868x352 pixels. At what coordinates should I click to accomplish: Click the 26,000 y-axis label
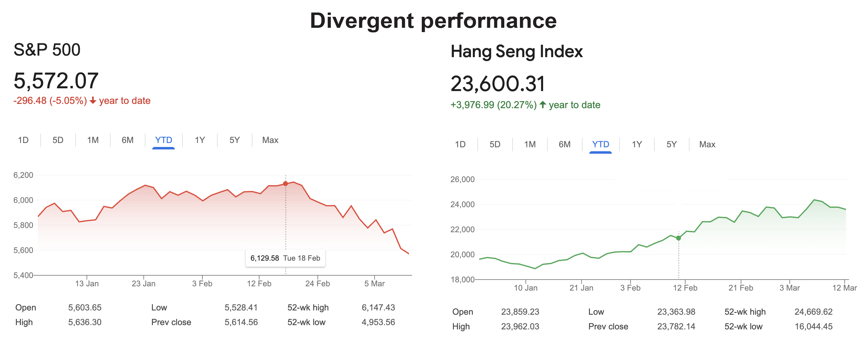tap(463, 180)
